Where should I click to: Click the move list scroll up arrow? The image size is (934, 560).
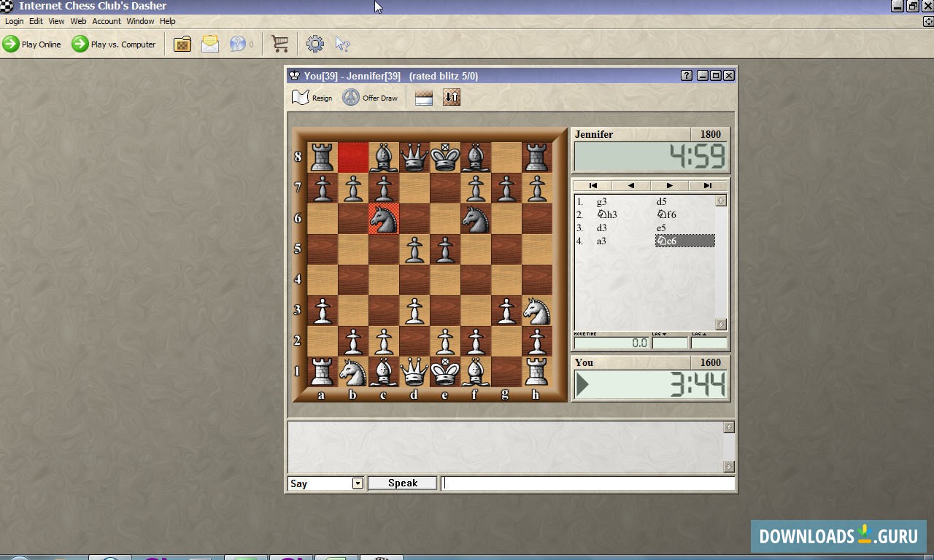tap(721, 201)
